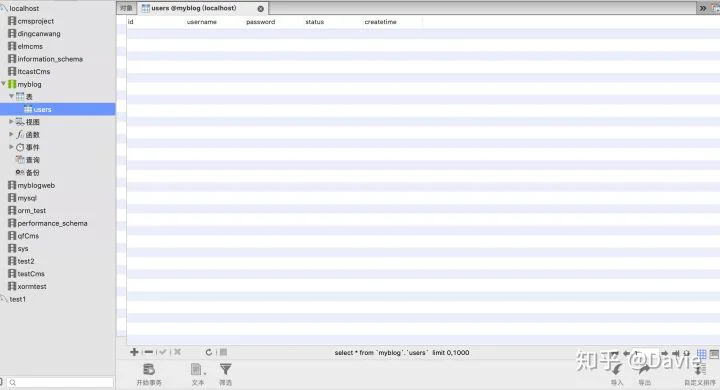The height and width of the screenshot is (390, 720).
Task: Collapse the myblog database tree
Action: pos(4,84)
